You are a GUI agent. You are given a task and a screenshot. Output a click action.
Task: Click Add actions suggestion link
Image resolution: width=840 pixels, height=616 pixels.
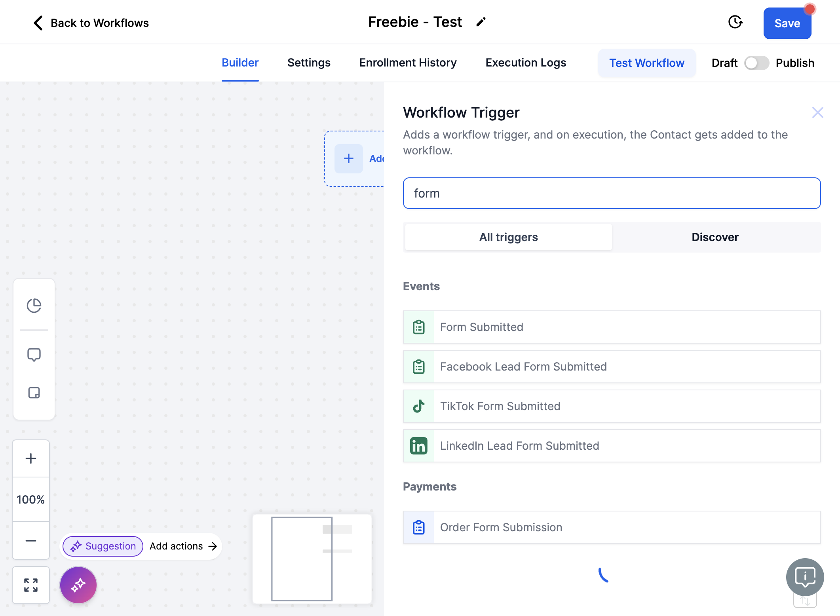coord(183,546)
